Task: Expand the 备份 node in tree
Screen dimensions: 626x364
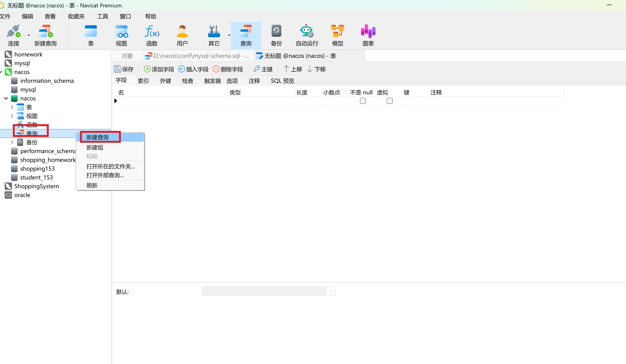Action: pyautogui.click(x=12, y=142)
